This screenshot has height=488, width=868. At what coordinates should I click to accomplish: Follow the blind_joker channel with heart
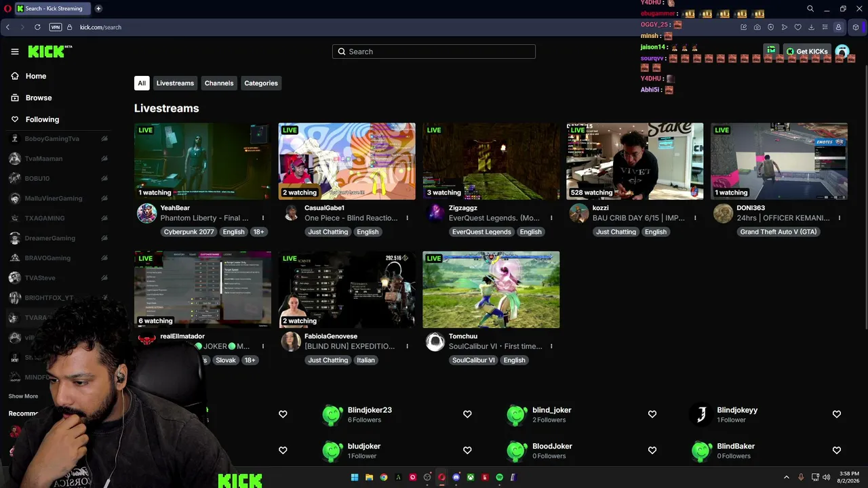pos(652,414)
